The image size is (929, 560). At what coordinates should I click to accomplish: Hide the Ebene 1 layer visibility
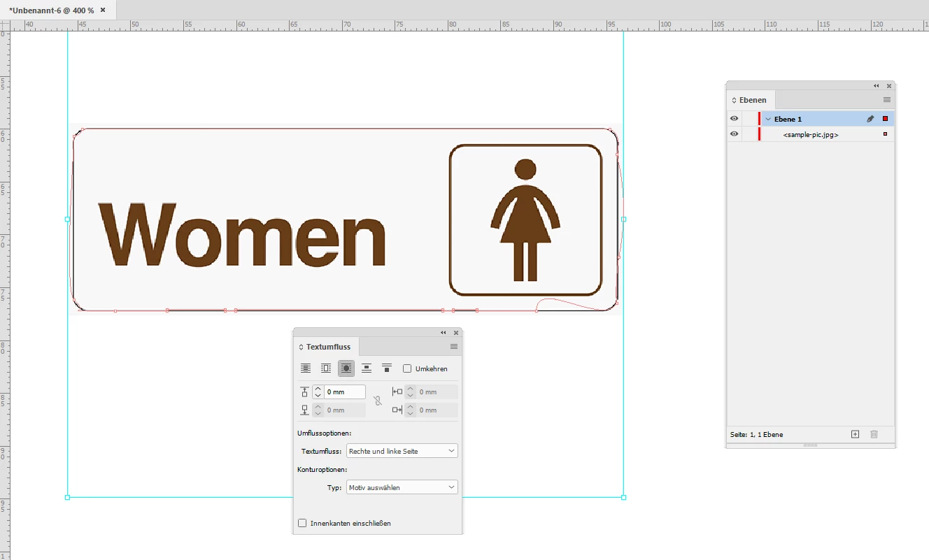tap(734, 119)
